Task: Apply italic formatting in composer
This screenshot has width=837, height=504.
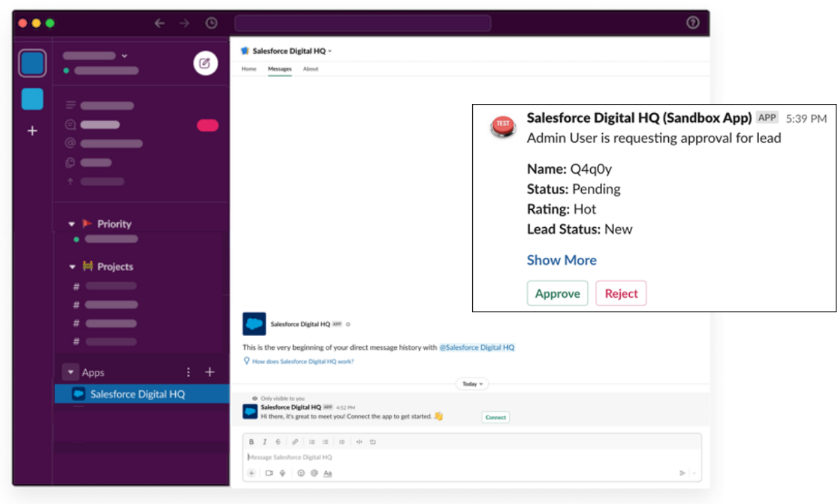Action: [x=264, y=442]
